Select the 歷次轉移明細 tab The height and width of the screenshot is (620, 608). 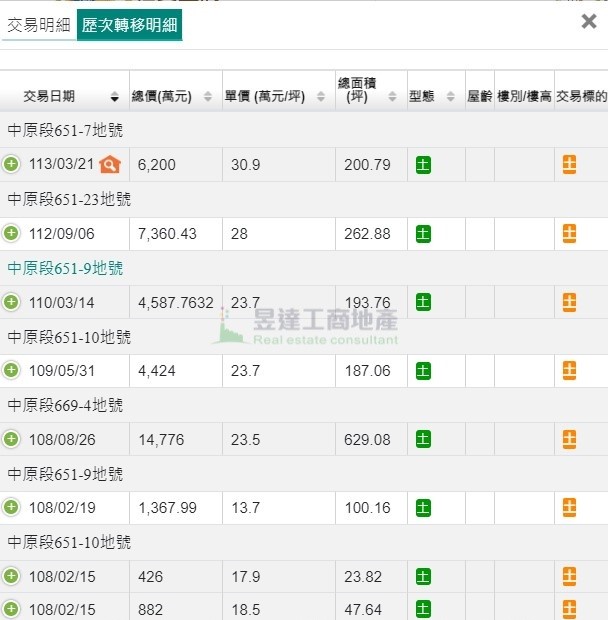tap(129, 25)
